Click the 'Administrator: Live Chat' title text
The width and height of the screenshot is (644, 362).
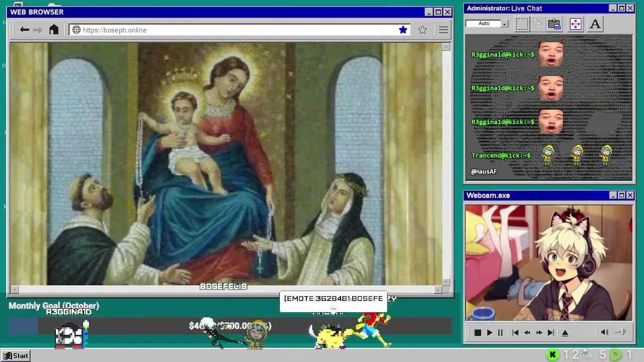click(x=504, y=8)
